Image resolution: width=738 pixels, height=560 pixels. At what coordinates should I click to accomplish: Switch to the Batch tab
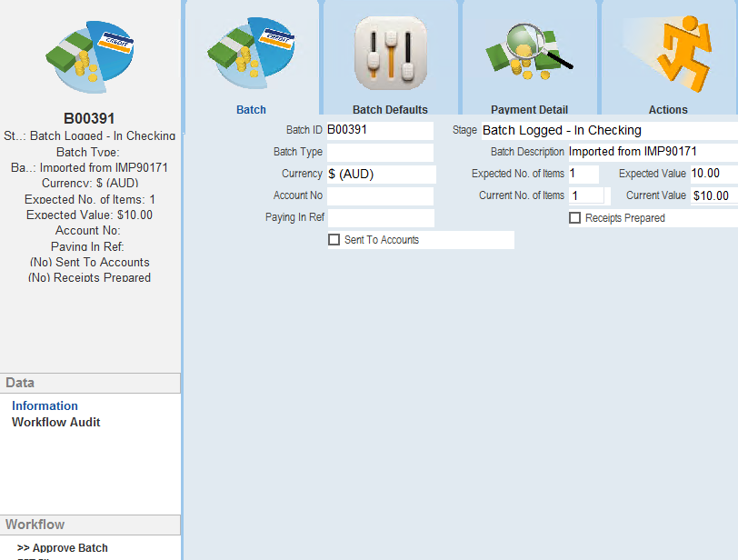pos(251,109)
